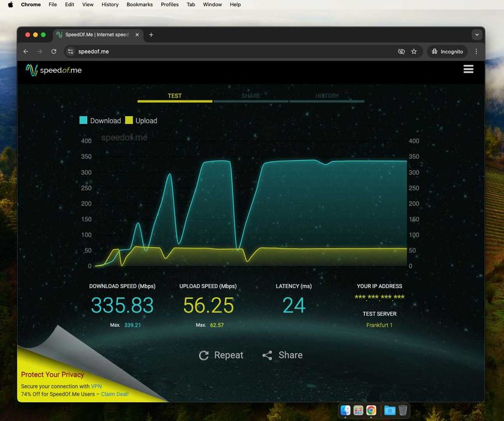Open the hamburger menu on speedof.me
The image size is (504, 421).
coord(468,69)
